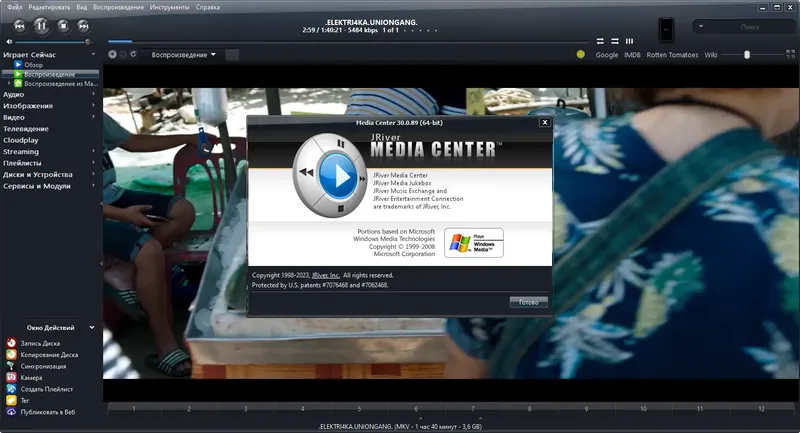This screenshot has height=433, width=800.
Task: Click the Камера camera icon
Action: [x=11, y=377]
